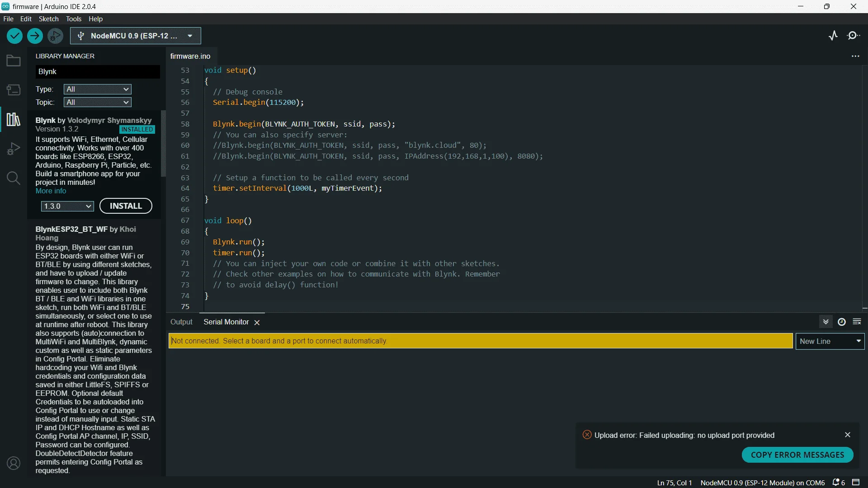Toggle bottom panel icon in status bar
Image resolution: width=868 pixels, height=488 pixels.
(856, 483)
